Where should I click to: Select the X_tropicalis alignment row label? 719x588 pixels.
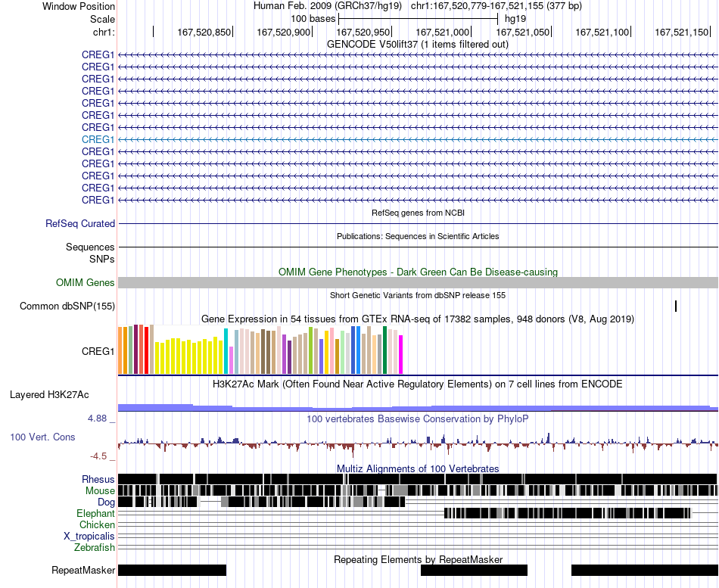[x=89, y=537]
